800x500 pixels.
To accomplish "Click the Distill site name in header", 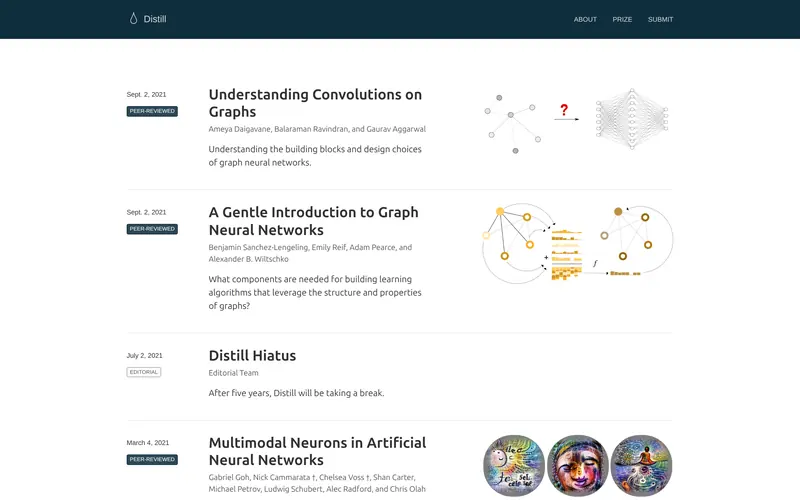I will coord(155,19).
